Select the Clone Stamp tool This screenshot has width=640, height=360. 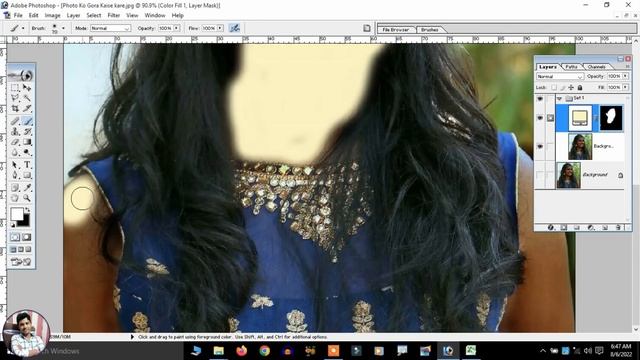pyautogui.click(x=15, y=131)
